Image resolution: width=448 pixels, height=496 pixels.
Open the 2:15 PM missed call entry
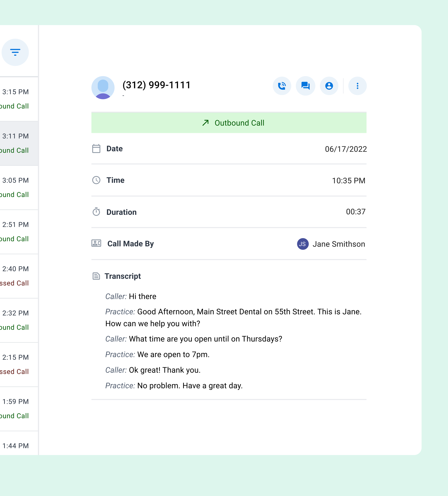coord(19,365)
